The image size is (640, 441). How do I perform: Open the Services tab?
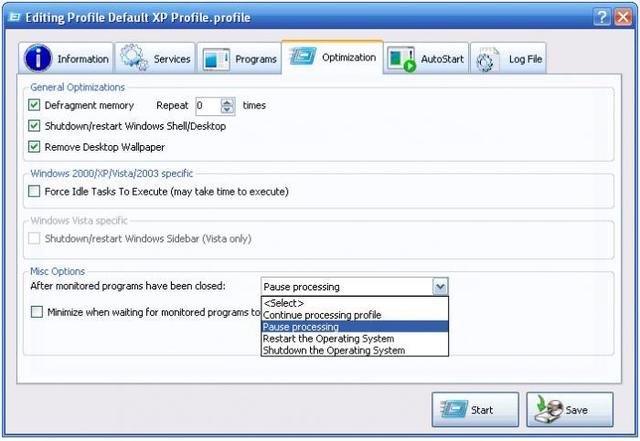[x=155, y=58]
